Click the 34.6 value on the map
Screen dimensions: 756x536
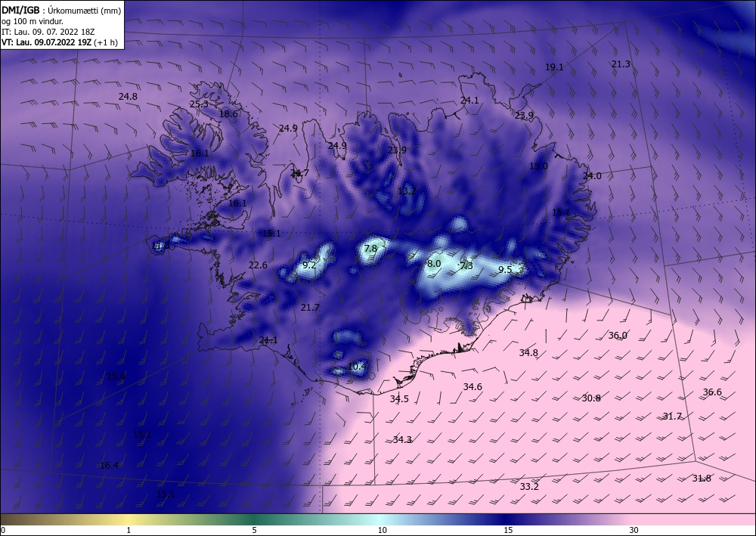click(x=472, y=387)
